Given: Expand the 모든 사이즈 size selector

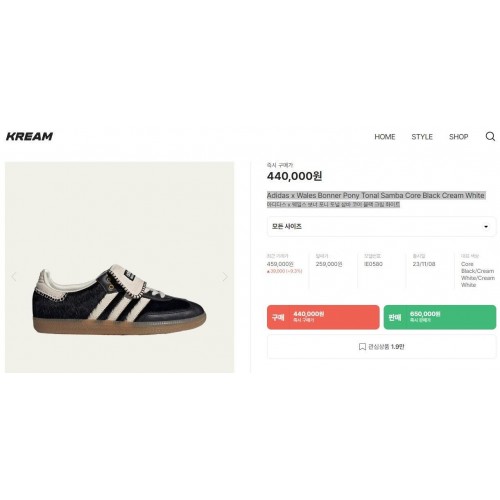Looking at the screenshot, I should [x=381, y=227].
